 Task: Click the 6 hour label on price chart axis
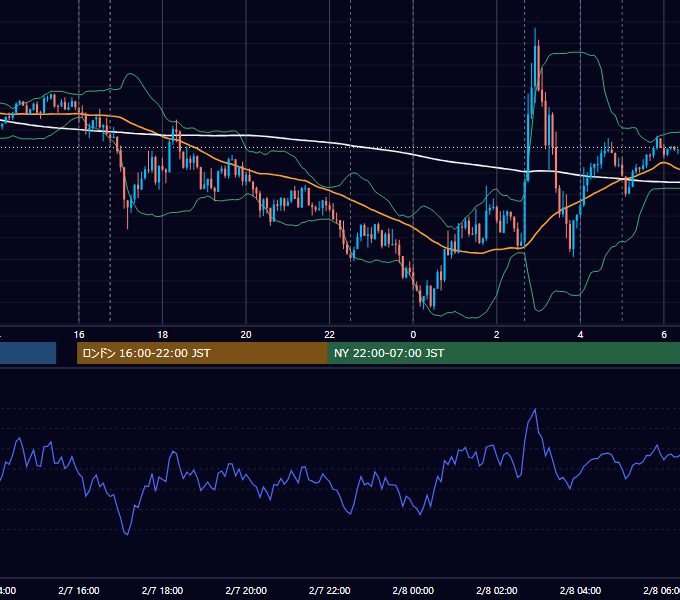[664, 335]
